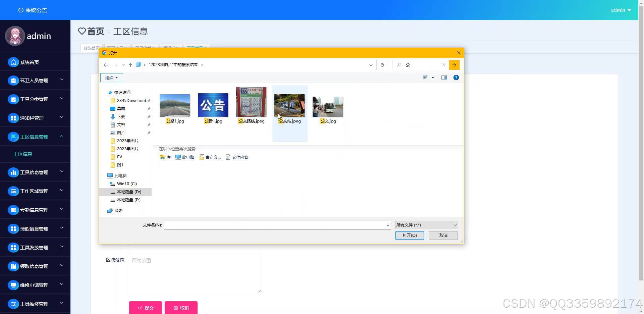
Task: Click the up-one-level arrow in file dialog
Action: click(x=130, y=65)
